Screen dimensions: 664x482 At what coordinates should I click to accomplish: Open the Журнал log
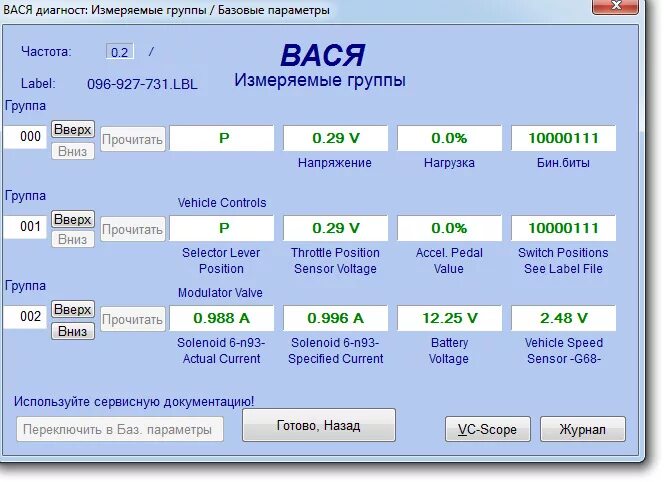583,429
